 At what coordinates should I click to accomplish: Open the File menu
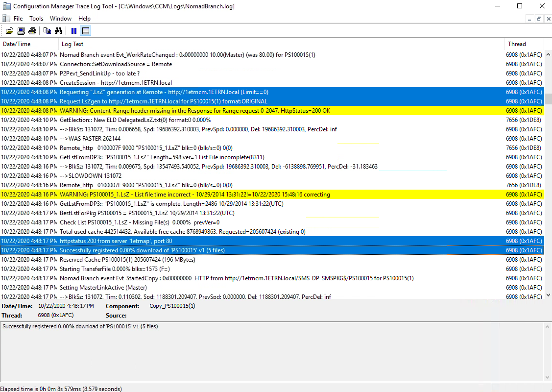pyautogui.click(x=18, y=19)
